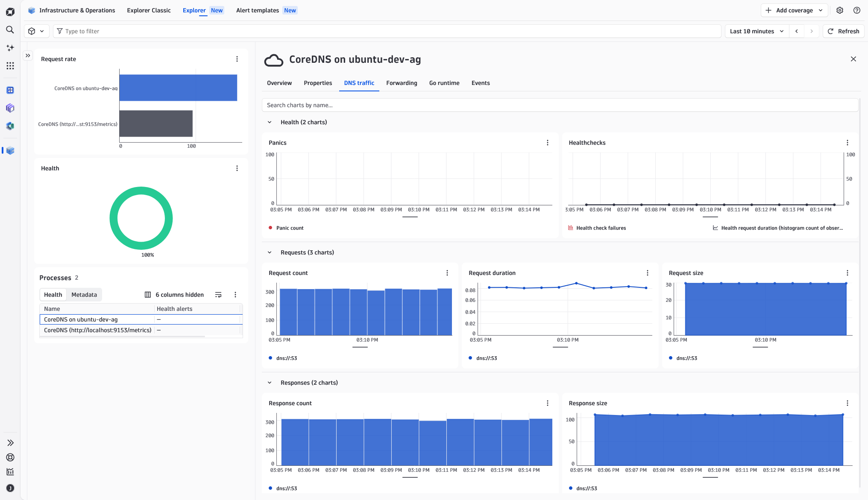Open the apps grid icon in sidebar
This screenshot has width=868, height=500.
[x=10, y=66]
